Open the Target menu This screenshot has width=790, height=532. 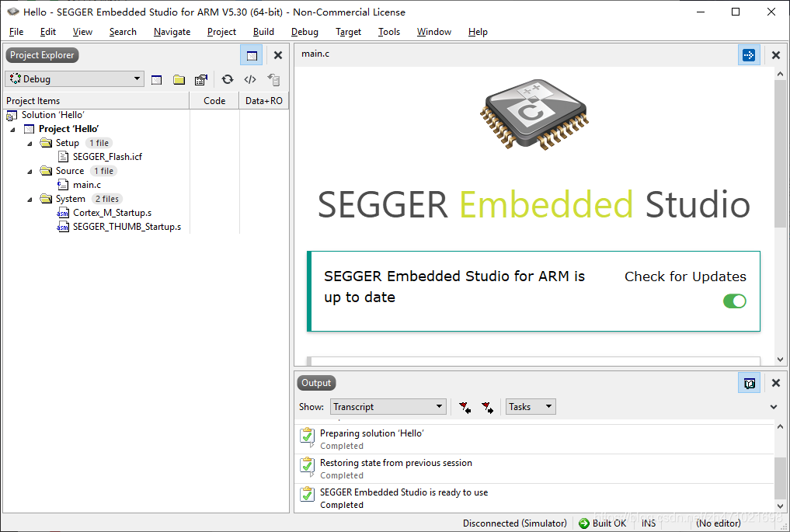(x=349, y=32)
